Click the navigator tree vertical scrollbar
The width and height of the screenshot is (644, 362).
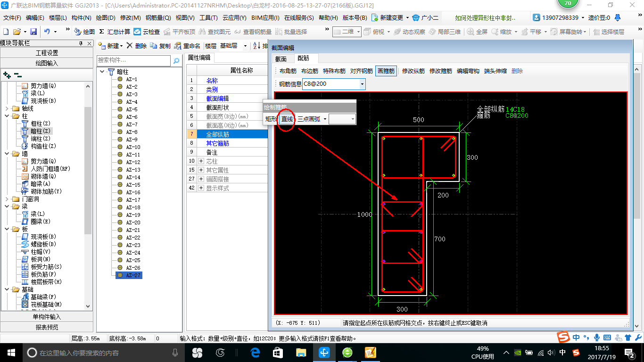tap(88, 196)
